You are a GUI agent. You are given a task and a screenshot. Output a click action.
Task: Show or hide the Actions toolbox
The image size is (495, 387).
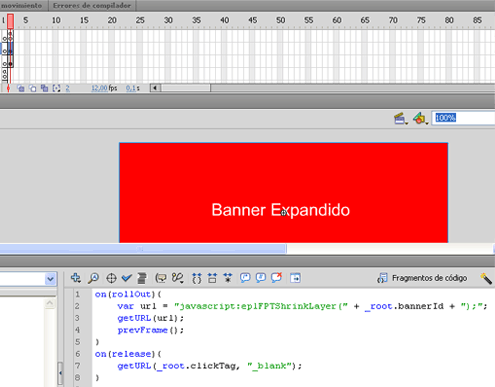pyautogui.click(x=295, y=278)
